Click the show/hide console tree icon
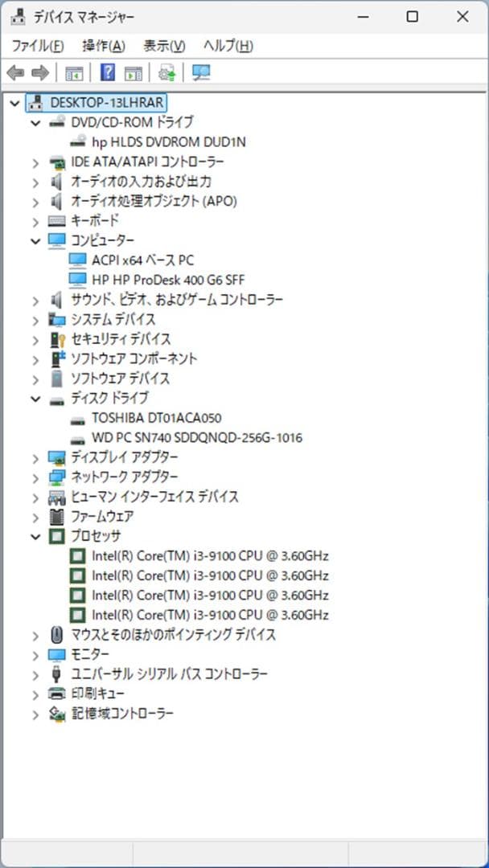This screenshot has height=868, width=489. [74, 72]
